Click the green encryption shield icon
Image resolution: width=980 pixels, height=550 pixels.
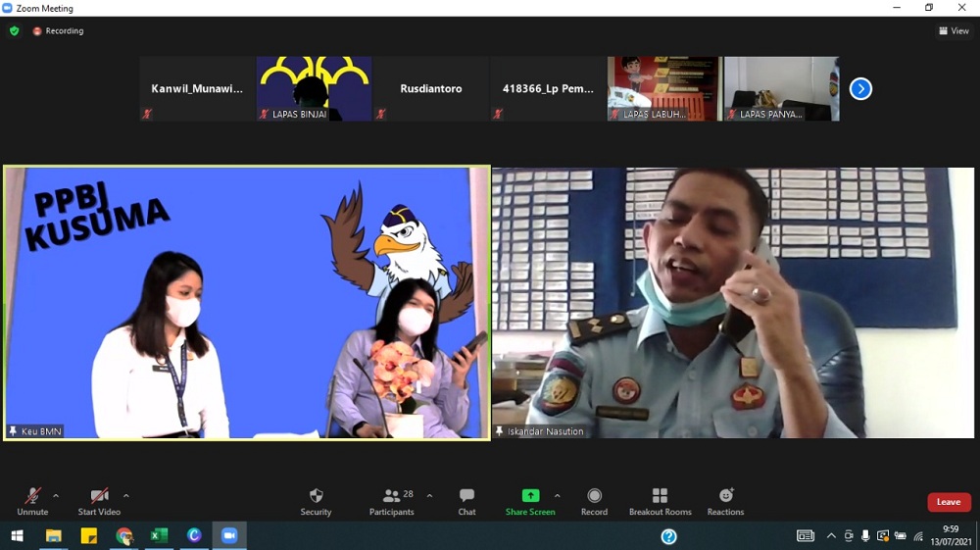(14, 31)
